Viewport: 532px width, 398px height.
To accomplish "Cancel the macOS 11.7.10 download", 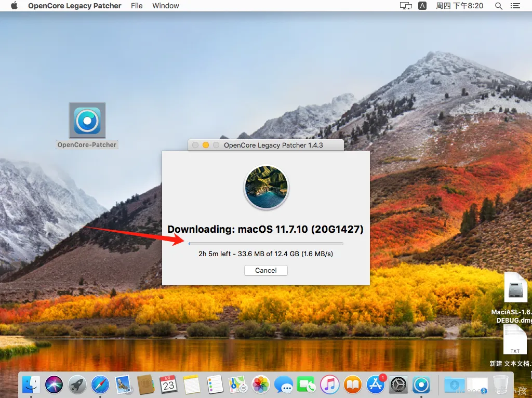I will tap(265, 270).
